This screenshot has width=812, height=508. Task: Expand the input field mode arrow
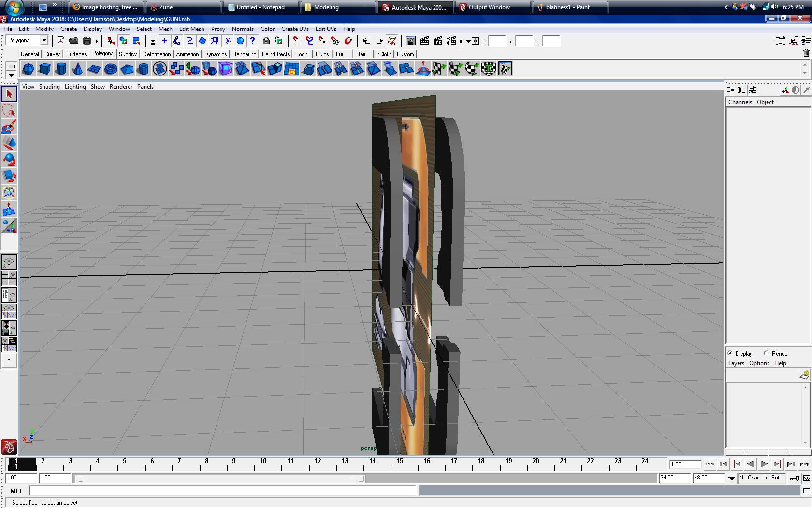(468, 41)
